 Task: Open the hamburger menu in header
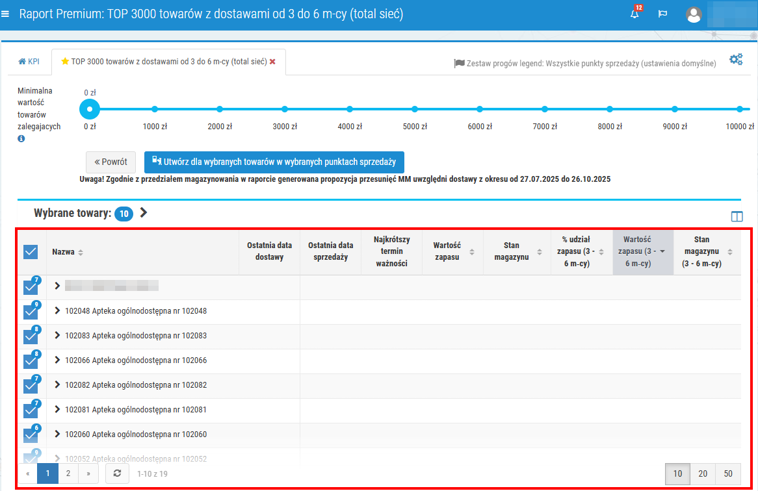8,15
